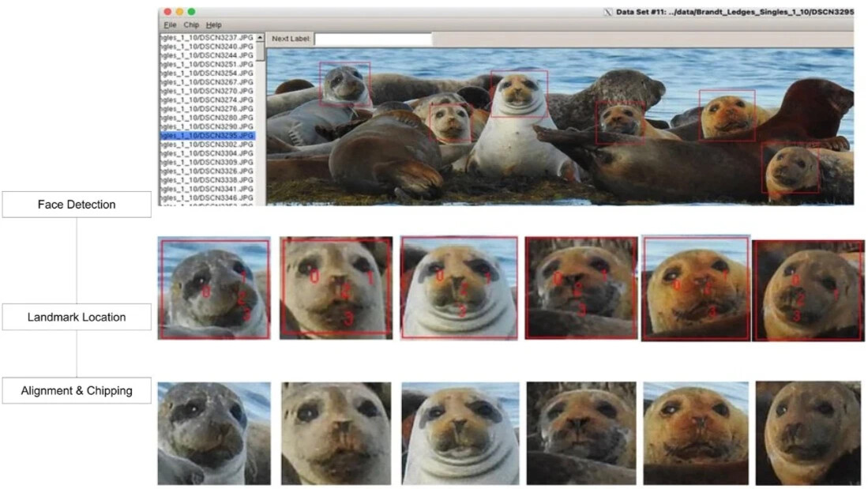Select DSCN3280.JPG in the file list
The width and height of the screenshot is (868, 489).
click(207, 118)
